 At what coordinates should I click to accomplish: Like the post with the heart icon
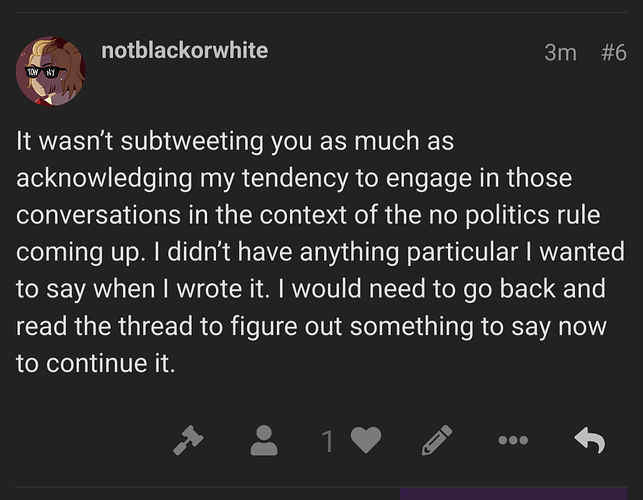click(366, 440)
